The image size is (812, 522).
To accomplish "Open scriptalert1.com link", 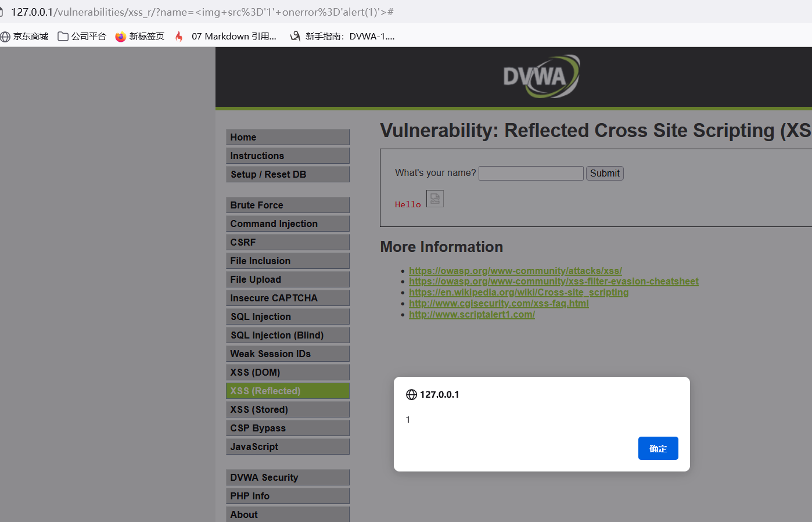I will tap(472, 314).
